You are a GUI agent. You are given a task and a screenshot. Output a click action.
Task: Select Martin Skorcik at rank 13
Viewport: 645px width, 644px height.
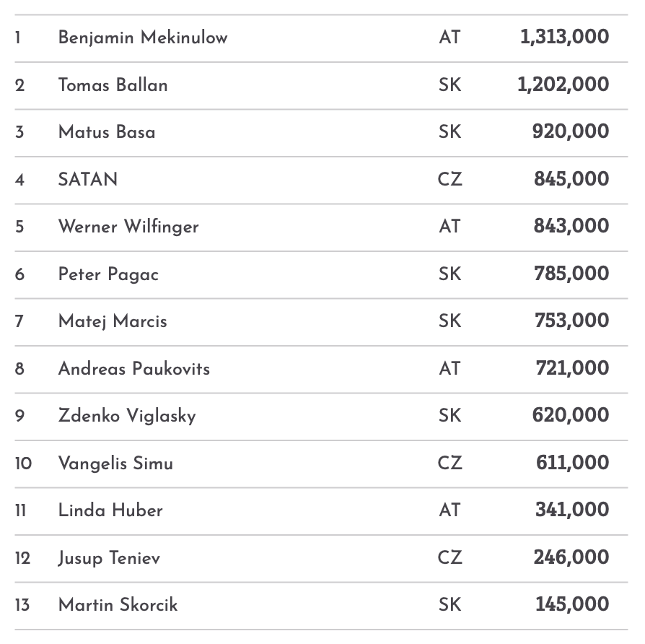tap(118, 605)
